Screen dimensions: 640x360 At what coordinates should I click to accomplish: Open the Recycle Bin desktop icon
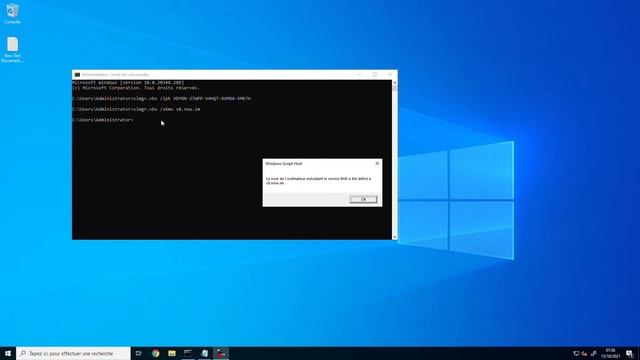tap(13, 13)
